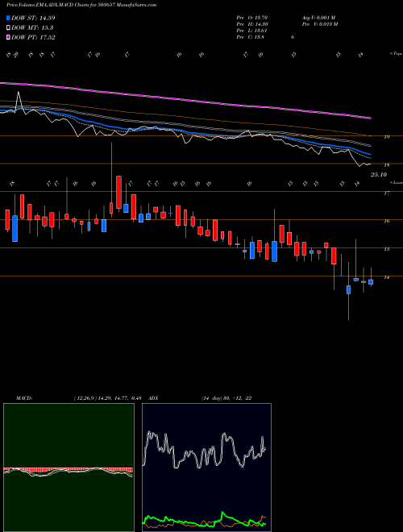The width and height of the screenshot is (403, 532).
Task: Click the 'Pre V: 0.013 M' volume text
Action: click(320, 24)
